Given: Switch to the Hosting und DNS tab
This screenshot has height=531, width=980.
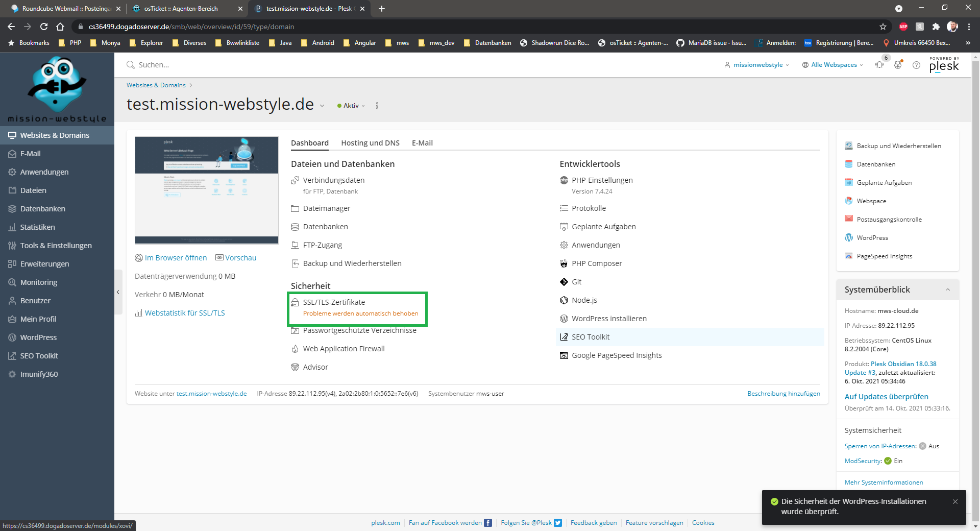Looking at the screenshot, I should click(370, 143).
